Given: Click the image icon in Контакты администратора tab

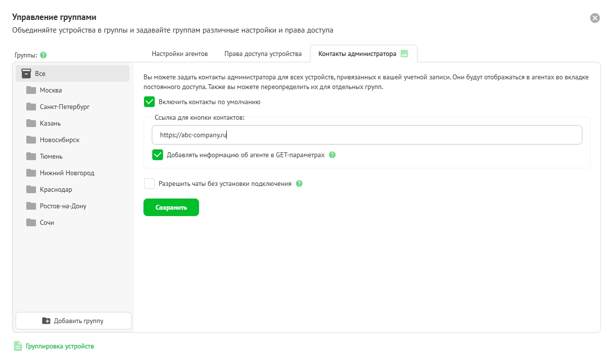Looking at the screenshot, I should click(404, 54).
